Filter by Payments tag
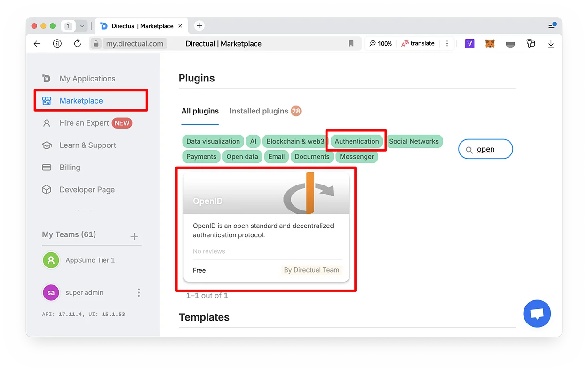Image resolution: width=588 pixels, height=371 pixels. tap(201, 157)
